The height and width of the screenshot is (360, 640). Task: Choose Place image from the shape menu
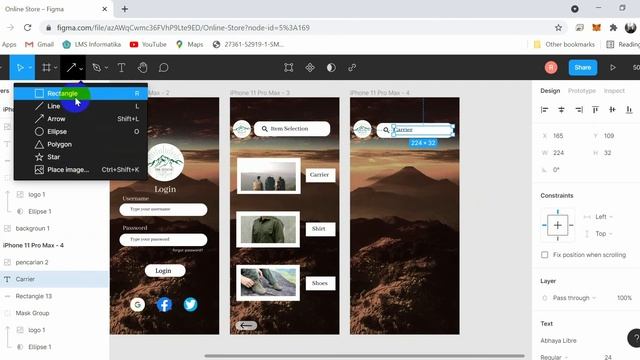tap(81, 169)
